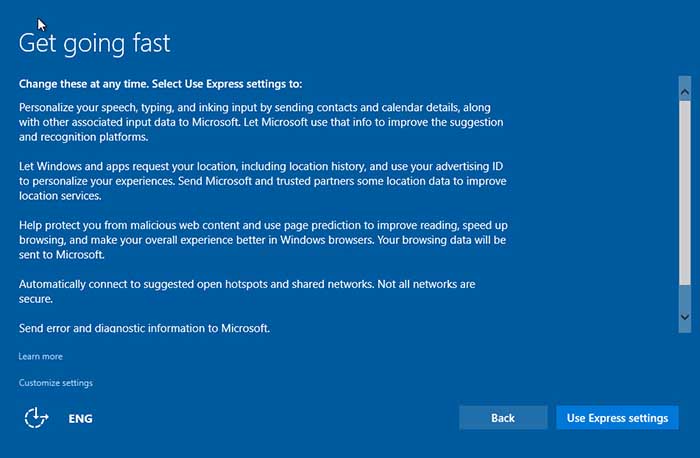Viewport: 700px width, 458px height.
Task: Open the Customize settings link
Action: tap(56, 383)
